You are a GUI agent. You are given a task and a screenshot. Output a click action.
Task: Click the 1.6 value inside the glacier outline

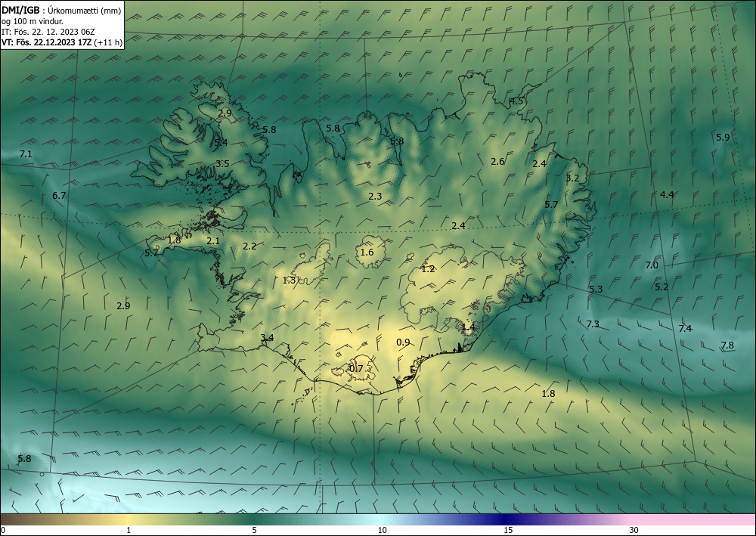click(367, 253)
